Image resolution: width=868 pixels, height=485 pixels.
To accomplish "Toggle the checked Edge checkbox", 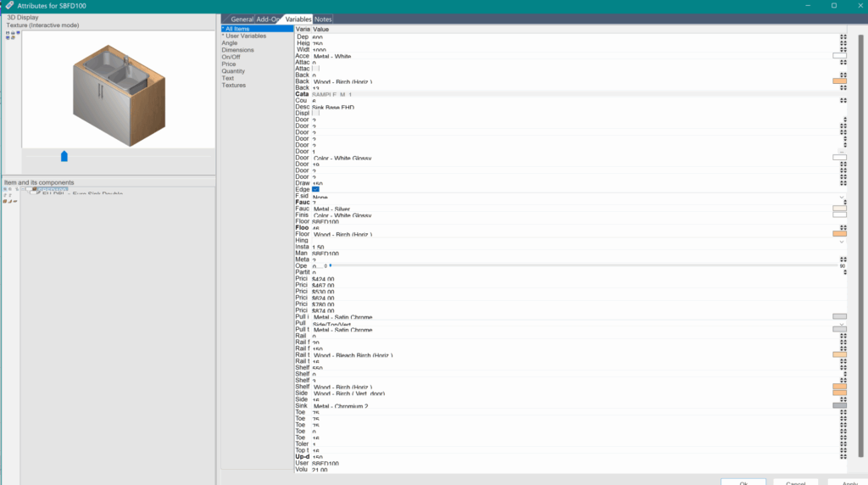I will 315,190.
